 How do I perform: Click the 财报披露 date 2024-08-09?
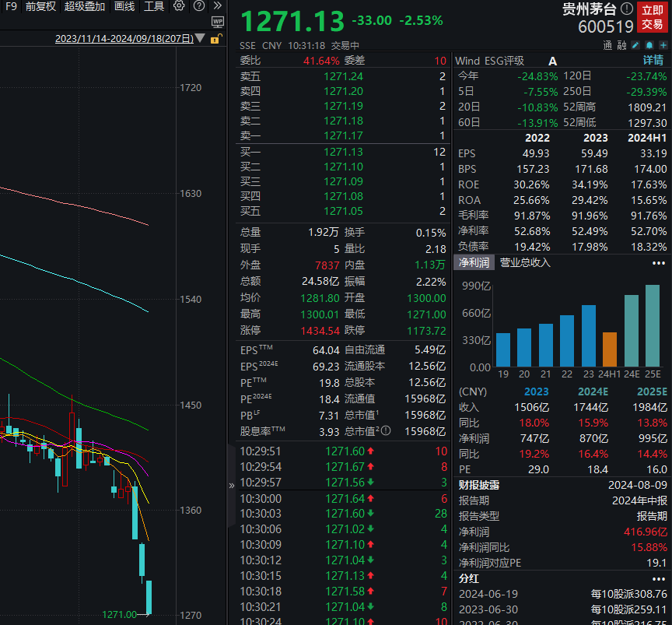[638, 485]
